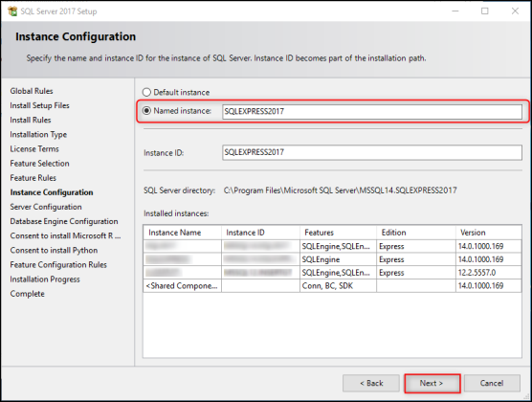Select the Named instance radio button
Screen dimensions: 532x402
tap(146, 111)
